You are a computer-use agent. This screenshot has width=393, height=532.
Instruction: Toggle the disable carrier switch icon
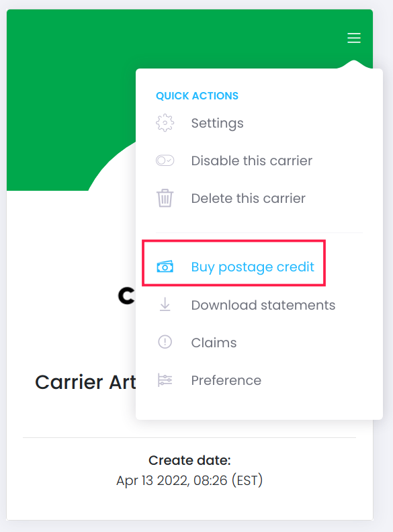click(x=165, y=161)
